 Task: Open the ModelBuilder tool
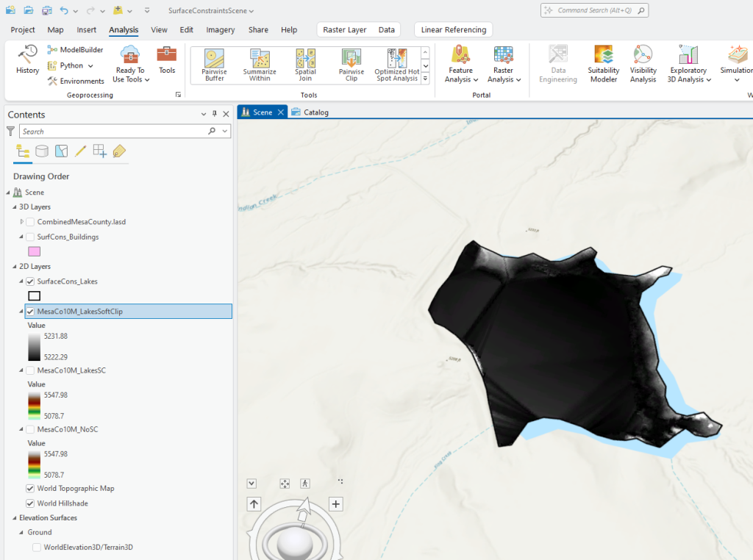click(70, 49)
